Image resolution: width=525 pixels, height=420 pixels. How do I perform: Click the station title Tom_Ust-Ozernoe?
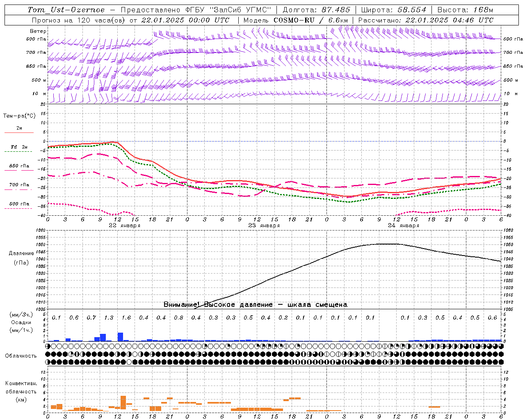[x=66, y=10]
